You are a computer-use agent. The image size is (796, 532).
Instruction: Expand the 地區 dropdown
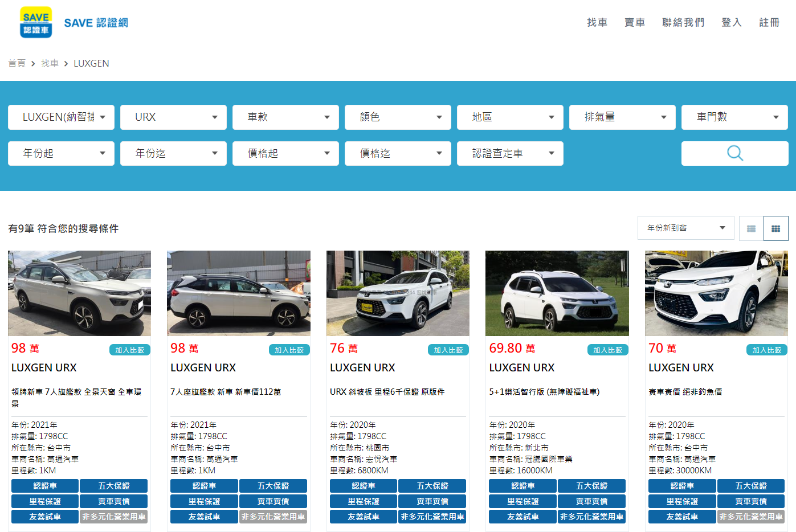pos(509,117)
